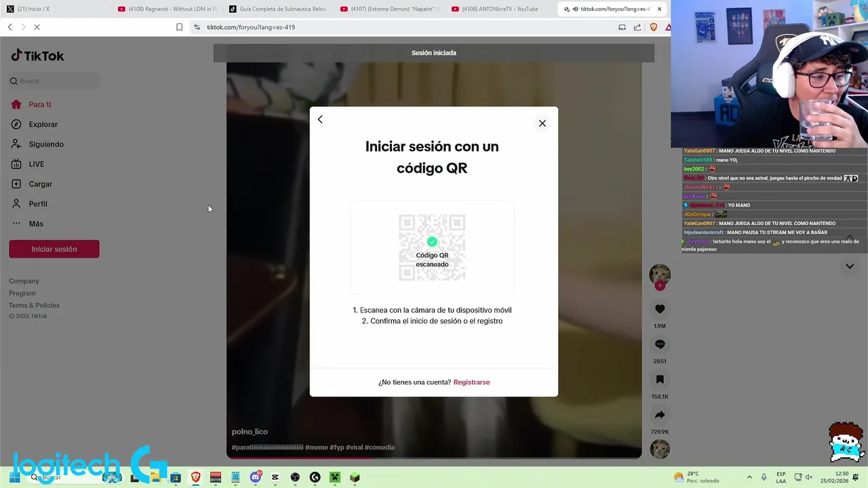
Task: Click the TikTok search field
Action: (54, 81)
